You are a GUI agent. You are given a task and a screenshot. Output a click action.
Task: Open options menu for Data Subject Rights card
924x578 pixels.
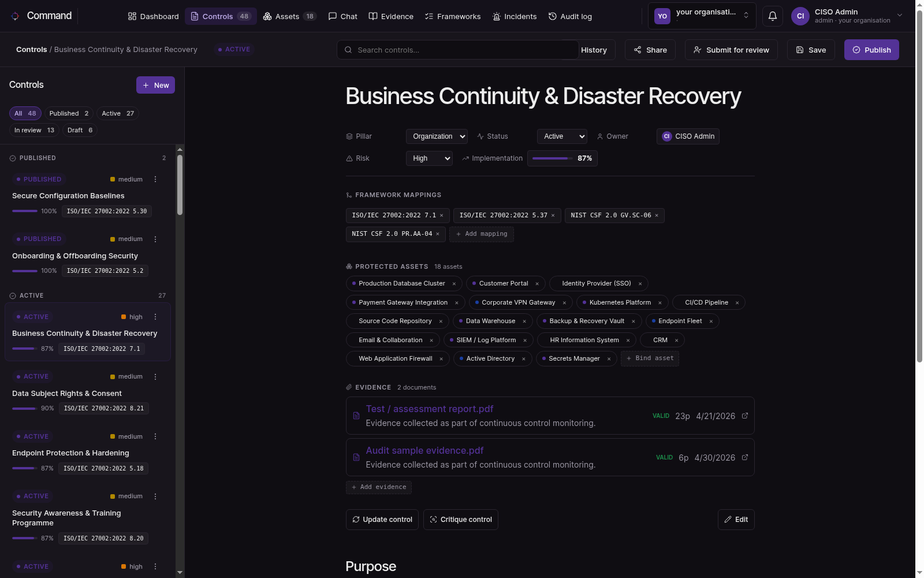(155, 377)
